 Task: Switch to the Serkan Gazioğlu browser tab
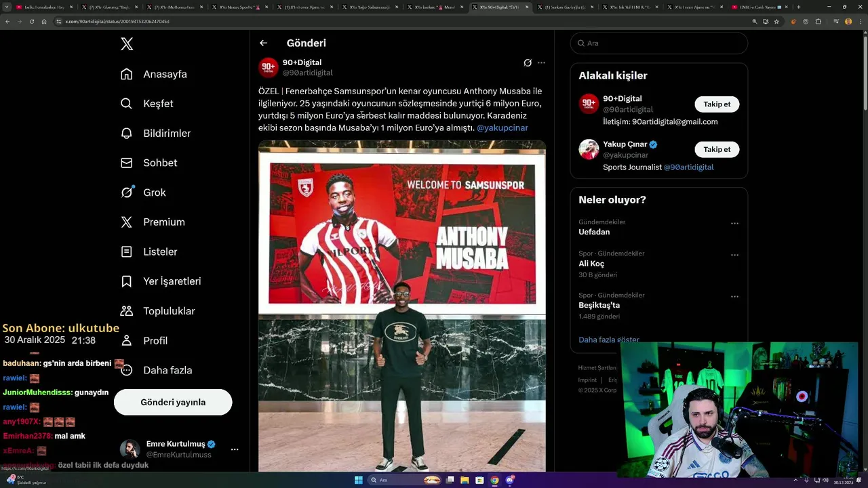tap(566, 7)
